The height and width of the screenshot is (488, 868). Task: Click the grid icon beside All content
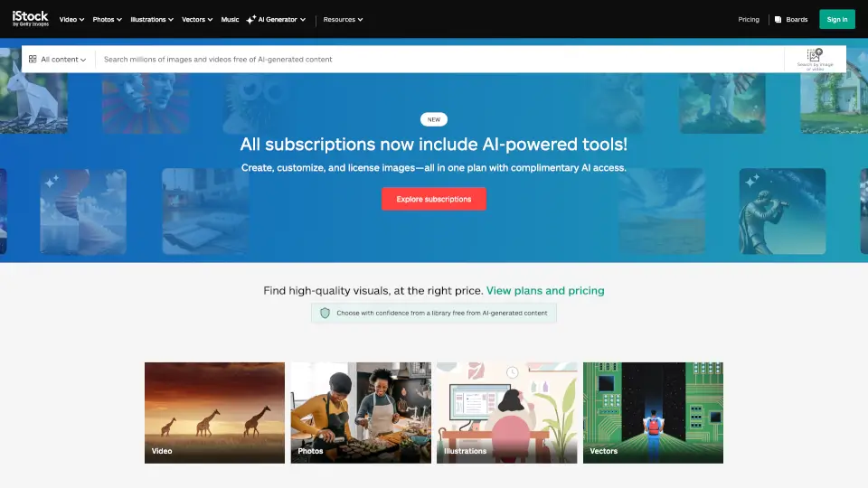point(33,60)
